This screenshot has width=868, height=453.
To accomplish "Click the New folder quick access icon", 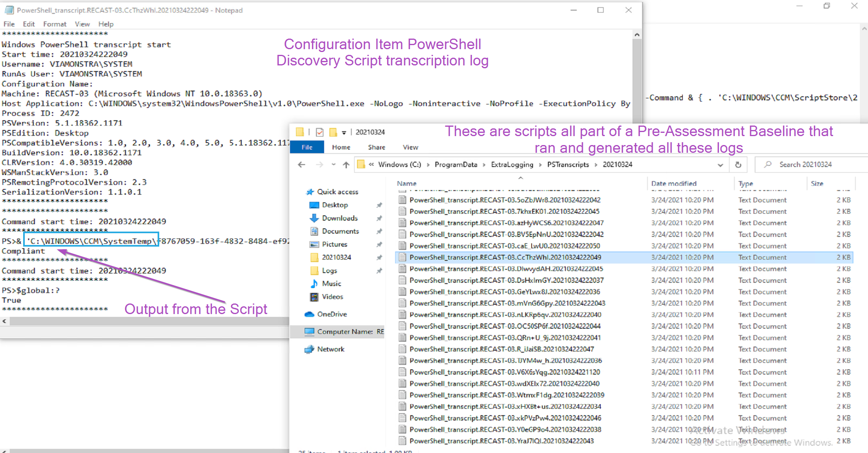I will click(333, 132).
